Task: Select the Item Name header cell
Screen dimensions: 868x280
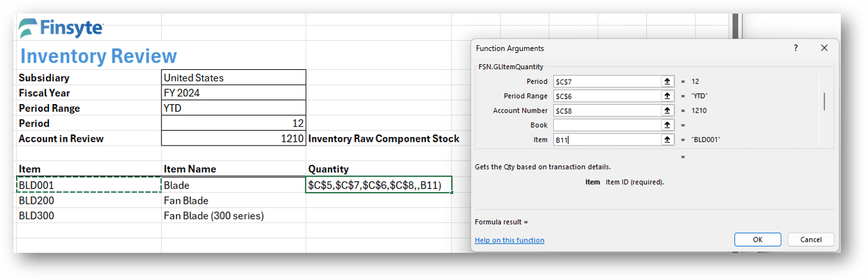Action: pos(233,169)
